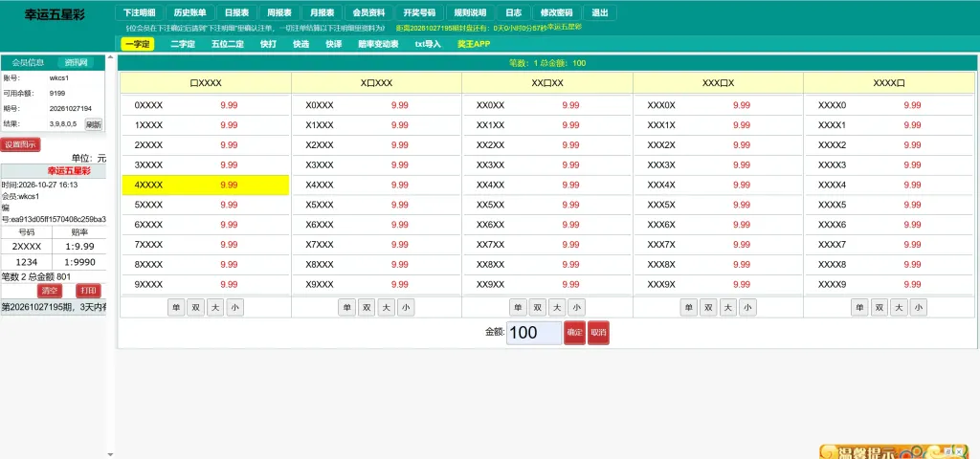Toggle 大 under the XXX口X column
Screen dimensions: 980x459
point(728,307)
